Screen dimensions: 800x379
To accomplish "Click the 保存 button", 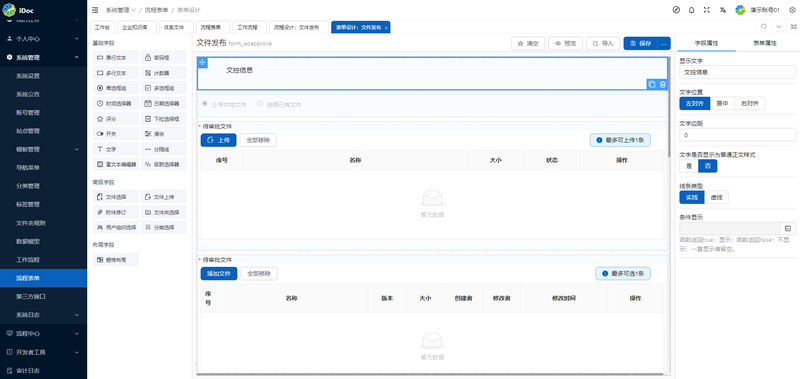I will pyautogui.click(x=640, y=43).
